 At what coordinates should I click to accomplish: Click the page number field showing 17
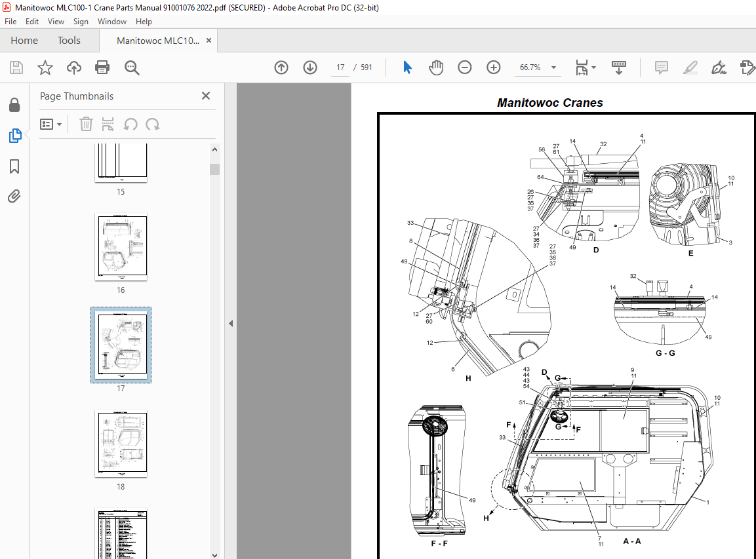click(x=340, y=67)
